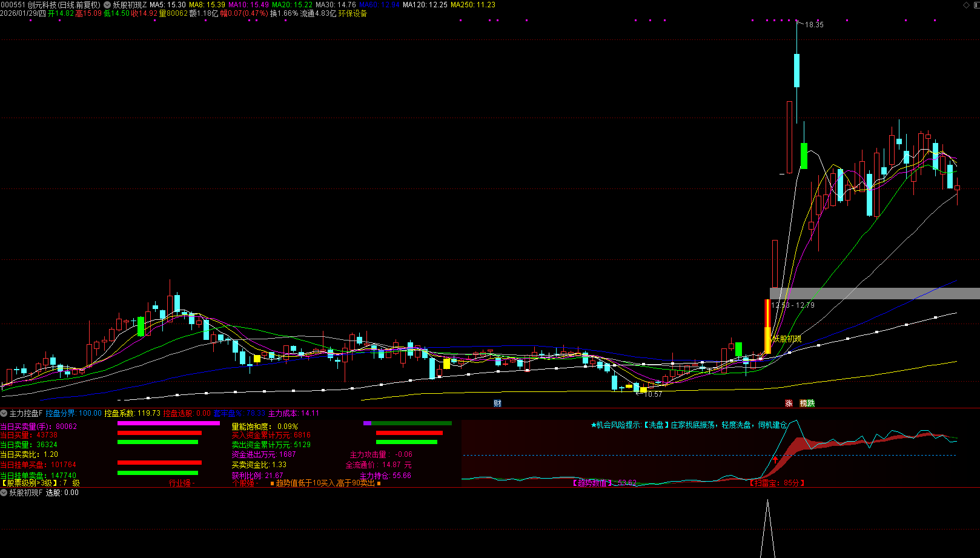Click the 机会风险提示 洗盘 message
Image resolution: width=980 pixels, height=558 pixels.
tap(689, 425)
